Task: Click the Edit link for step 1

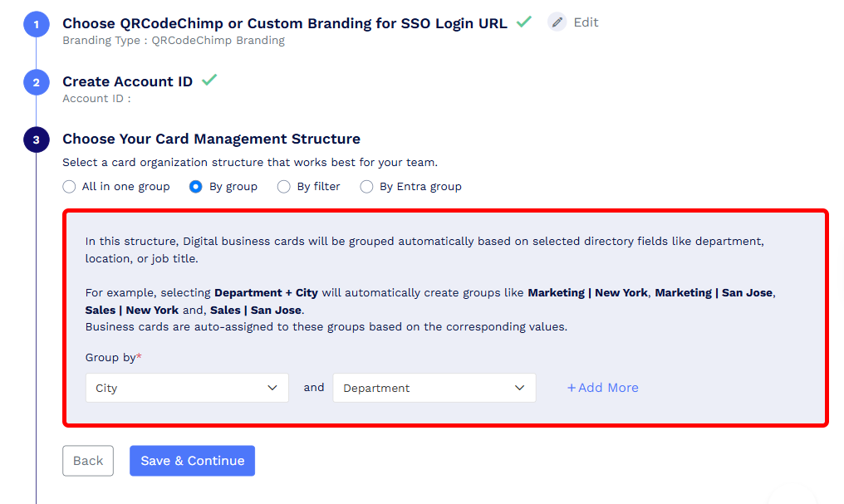Action: coord(586,22)
